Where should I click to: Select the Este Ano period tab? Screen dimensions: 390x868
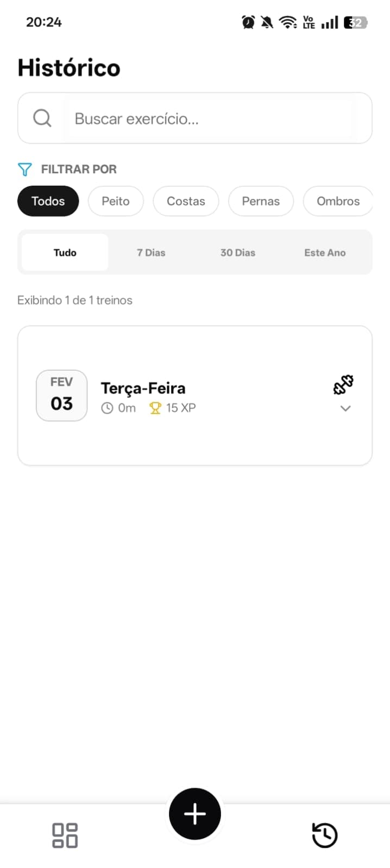(325, 252)
